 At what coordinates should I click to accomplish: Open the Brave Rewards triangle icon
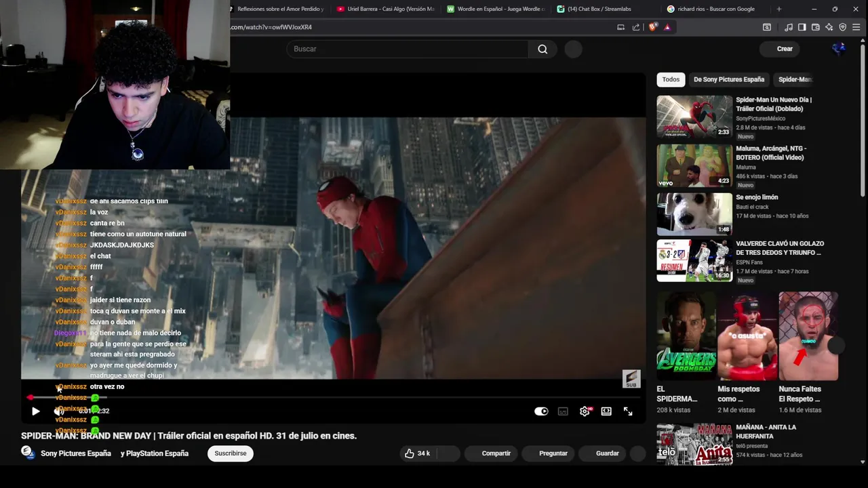pos(667,27)
